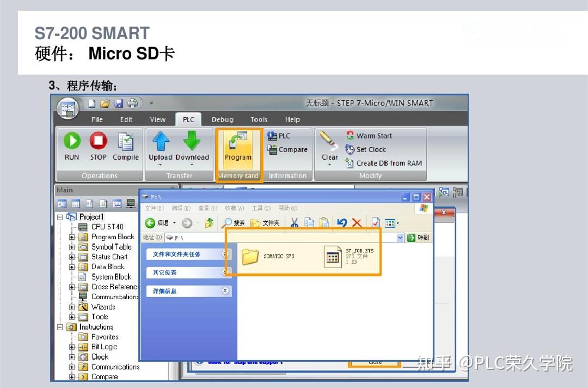Select Clock under Instructions
Image resolution: width=588 pixels, height=388 pixels.
pos(100,357)
